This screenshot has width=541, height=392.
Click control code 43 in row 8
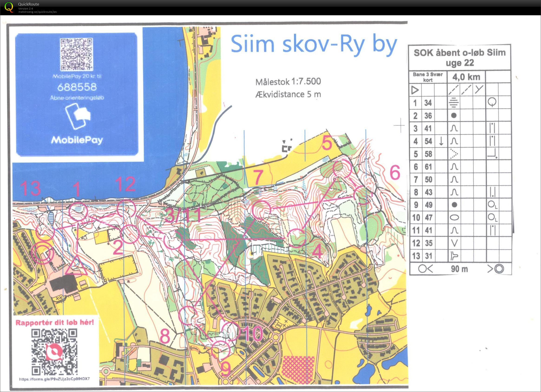429,192
